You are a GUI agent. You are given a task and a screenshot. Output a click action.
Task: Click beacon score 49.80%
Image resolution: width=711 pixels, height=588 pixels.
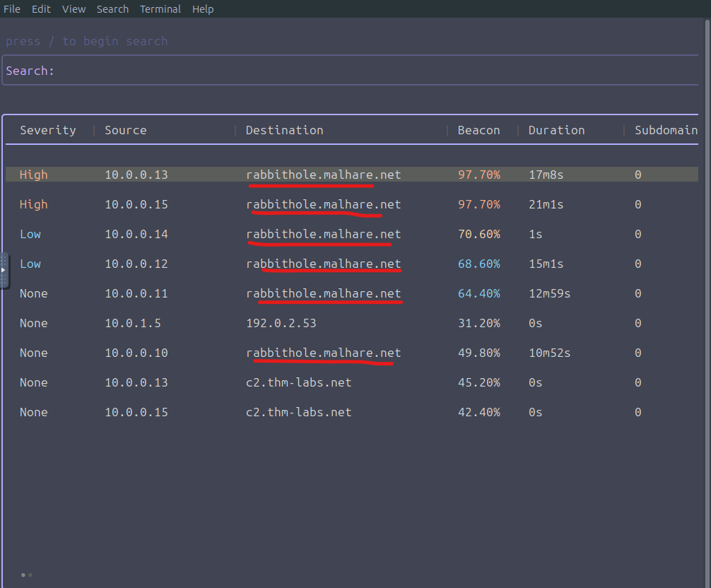[479, 353]
